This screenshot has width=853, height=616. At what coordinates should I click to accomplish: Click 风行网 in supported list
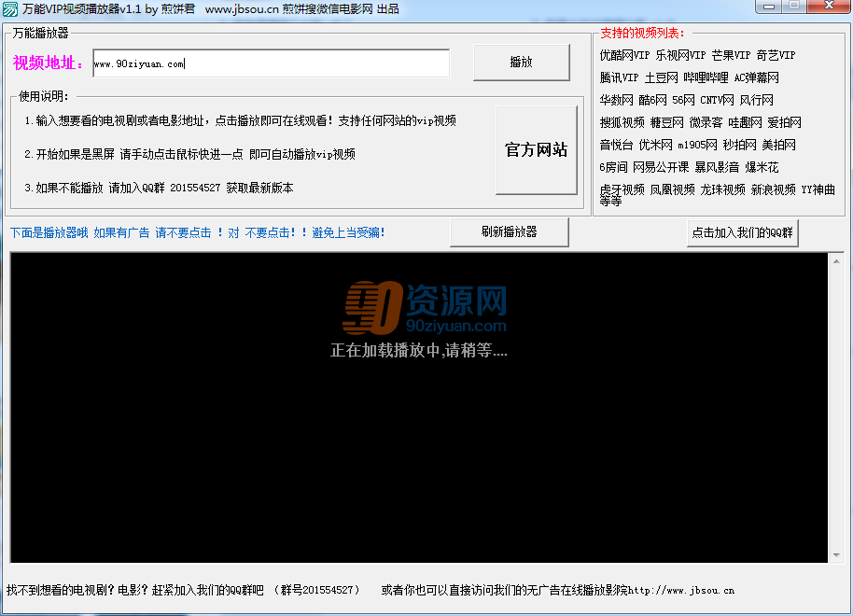756,100
